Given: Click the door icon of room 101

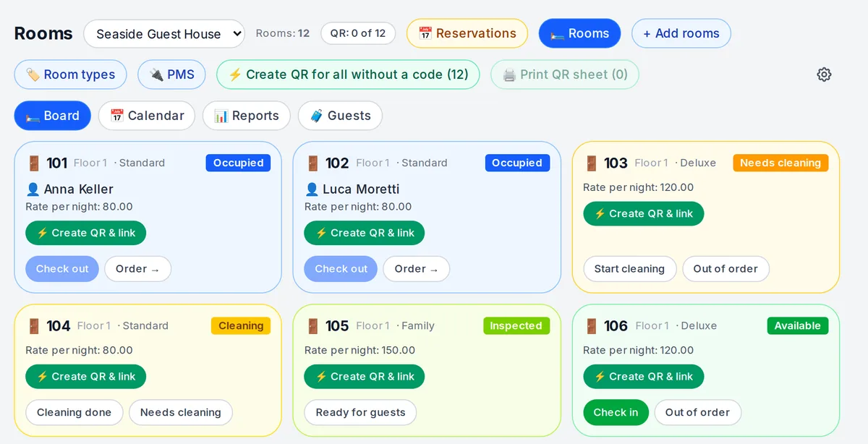Looking at the screenshot, I should click(x=33, y=163).
